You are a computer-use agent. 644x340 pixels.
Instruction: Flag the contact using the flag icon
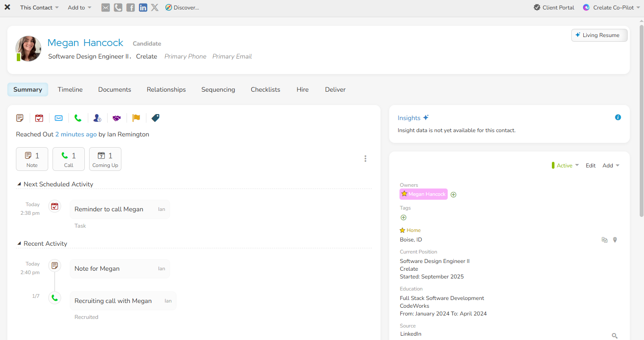pyautogui.click(x=136, y=117)
